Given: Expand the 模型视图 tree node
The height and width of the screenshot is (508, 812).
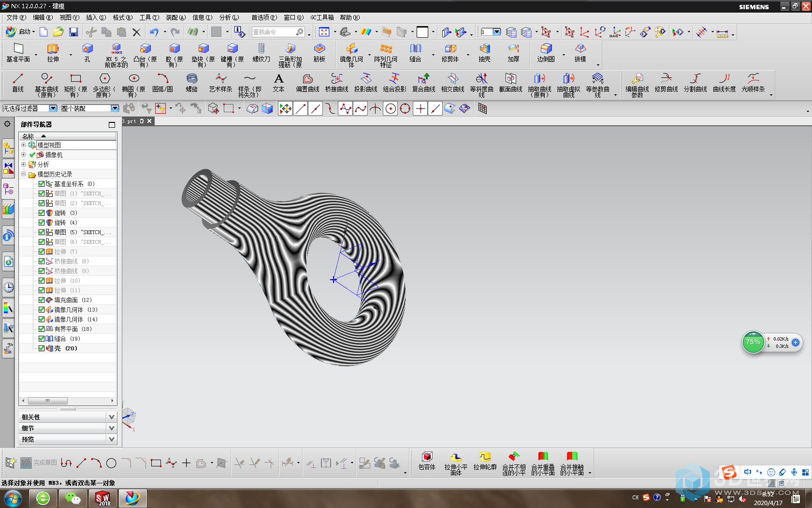Looking at the screenshot, I should point(23,145).
